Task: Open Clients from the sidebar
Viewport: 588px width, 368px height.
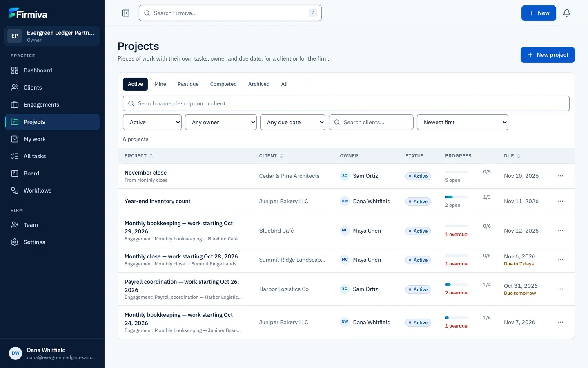Action: click(x=52, y=88)
